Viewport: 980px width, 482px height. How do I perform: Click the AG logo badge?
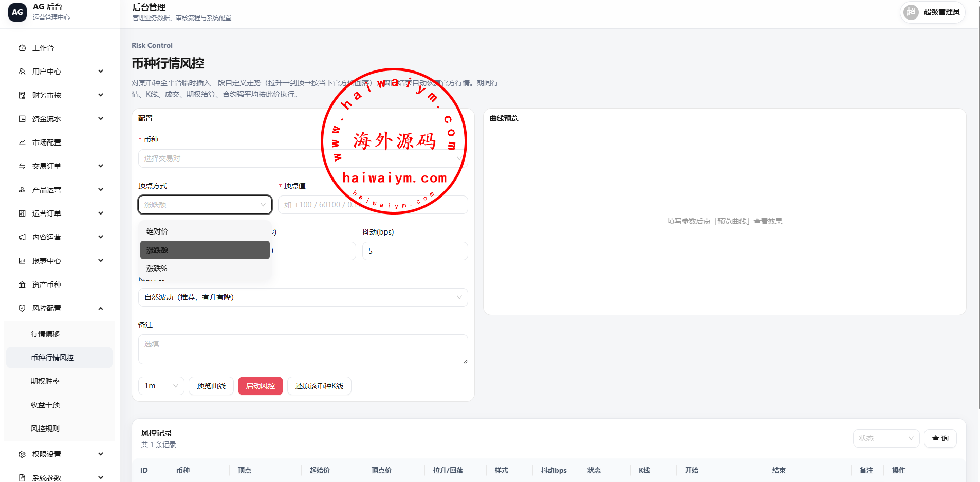pyautogui.click(x=17, y=12)
